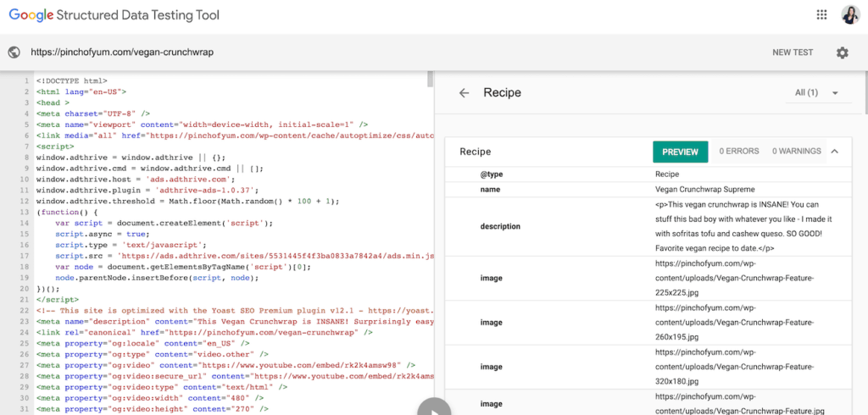Click the og:type video.other line
This screenshot has width=868, height=415.
pyautogui.click(x=153, y=354)
